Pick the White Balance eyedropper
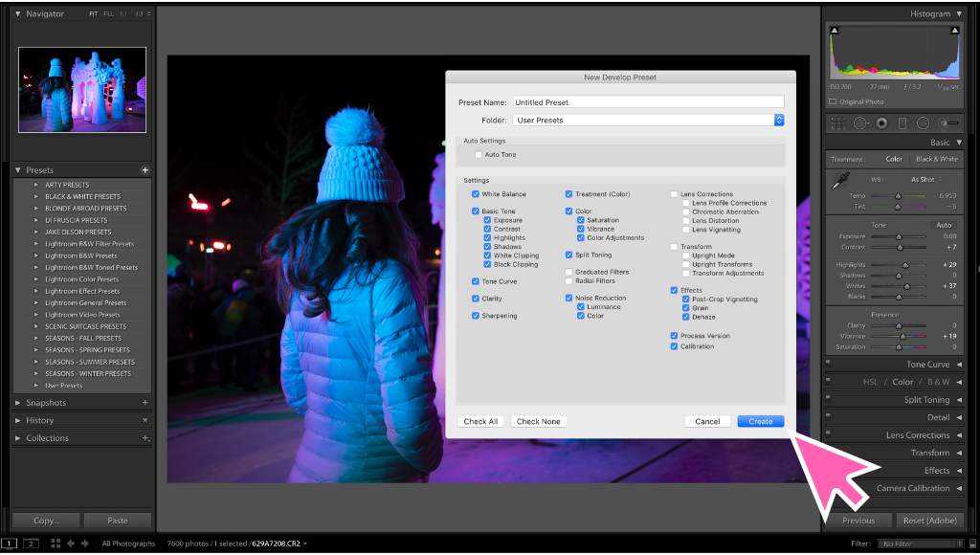Image resolution: width=980 pixels, height=555 pixels. tap(840, 182)
